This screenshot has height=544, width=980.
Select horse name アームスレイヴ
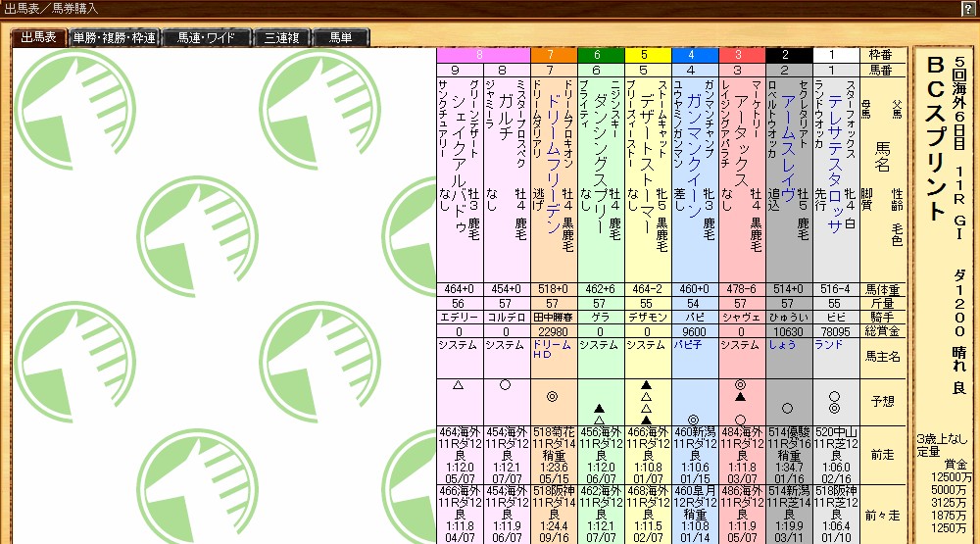click(x=788, y=148)
